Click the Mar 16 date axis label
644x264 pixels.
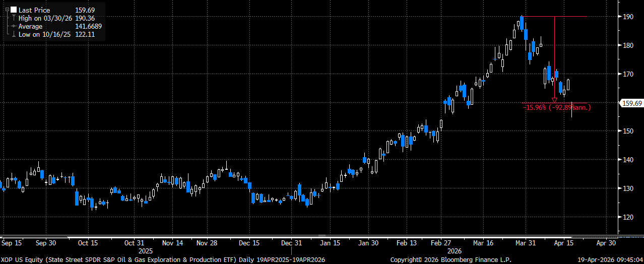(483, 242)
